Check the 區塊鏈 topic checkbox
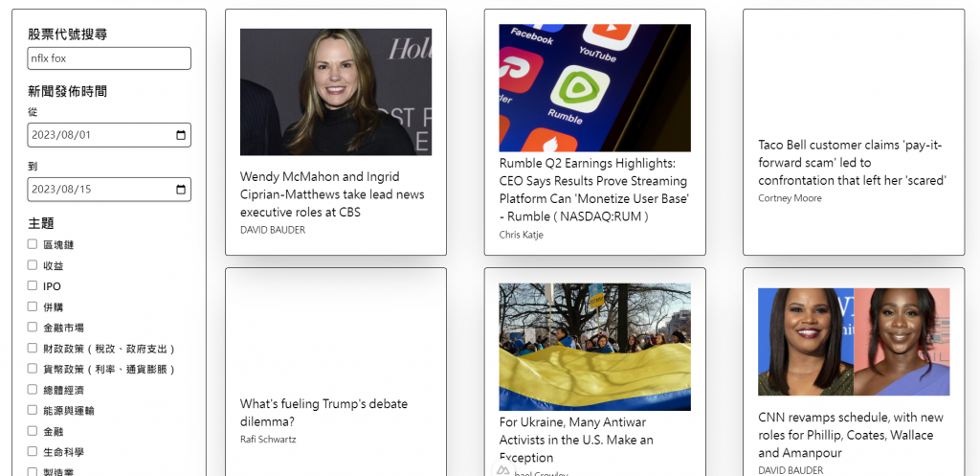 point(33,244)
